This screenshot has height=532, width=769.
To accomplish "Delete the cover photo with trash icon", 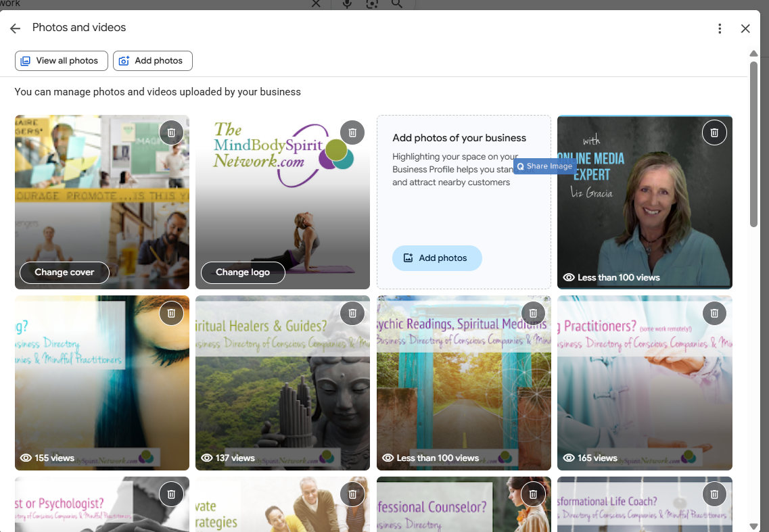I will (x=171, y=132).
